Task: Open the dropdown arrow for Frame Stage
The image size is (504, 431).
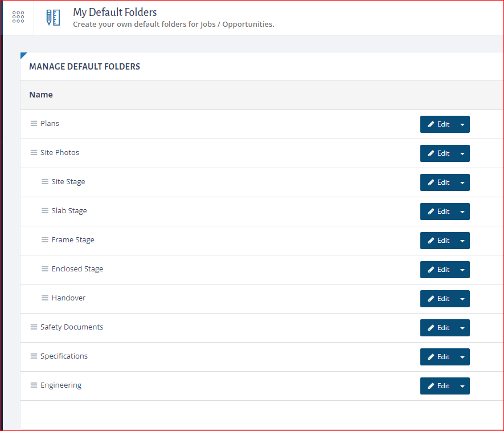Action: coord(462,241)
